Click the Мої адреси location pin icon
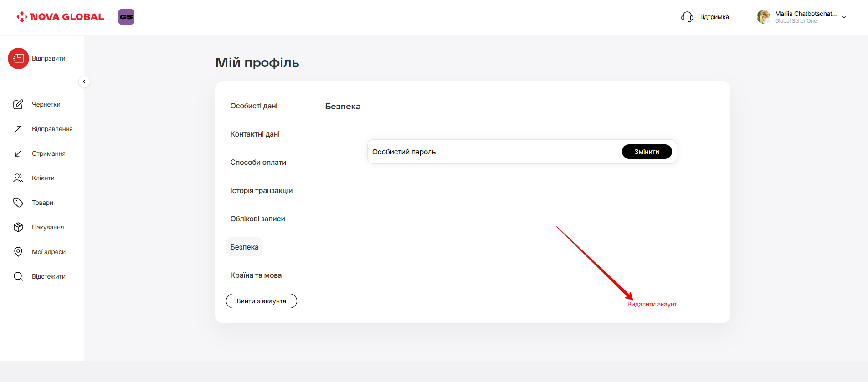 (x=18, y=252)
